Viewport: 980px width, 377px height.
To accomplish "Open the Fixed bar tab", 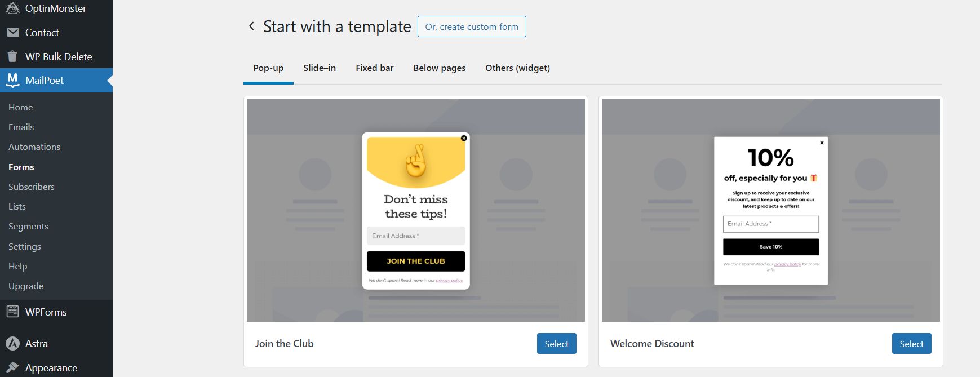I will (x=374, y=68).
